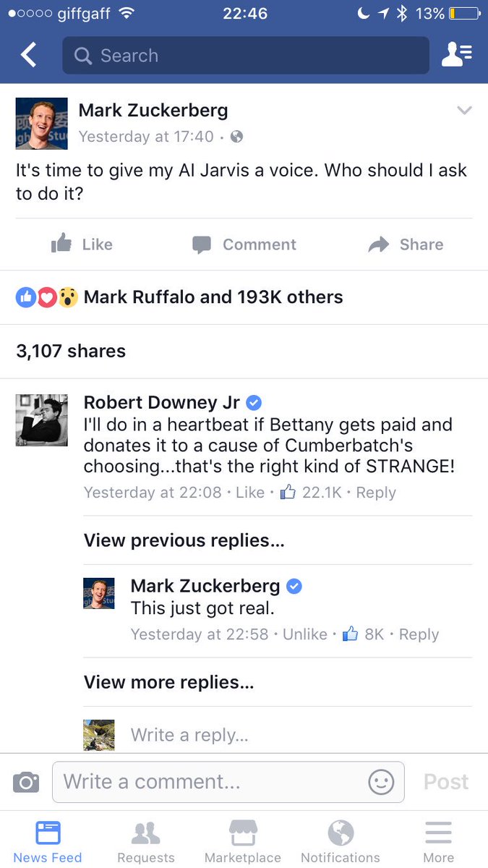488x868 pixels.
Task: Reply to Robert Downey Jr's comment
Action: (x=376, y=493)
